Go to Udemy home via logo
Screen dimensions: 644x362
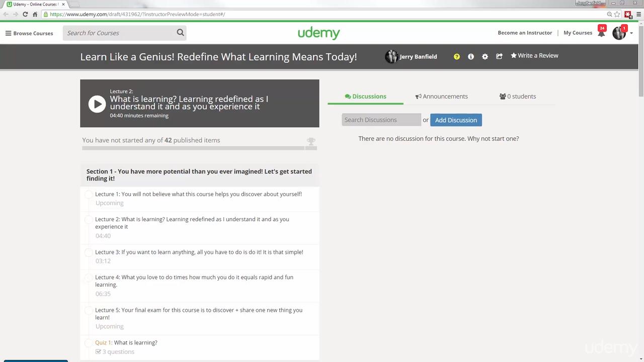[319, 33]
